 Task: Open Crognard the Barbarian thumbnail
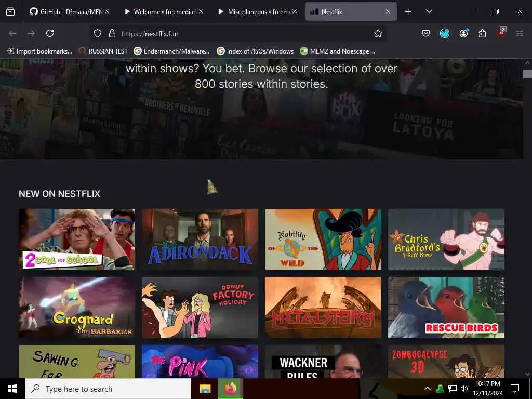coord(77,308)
